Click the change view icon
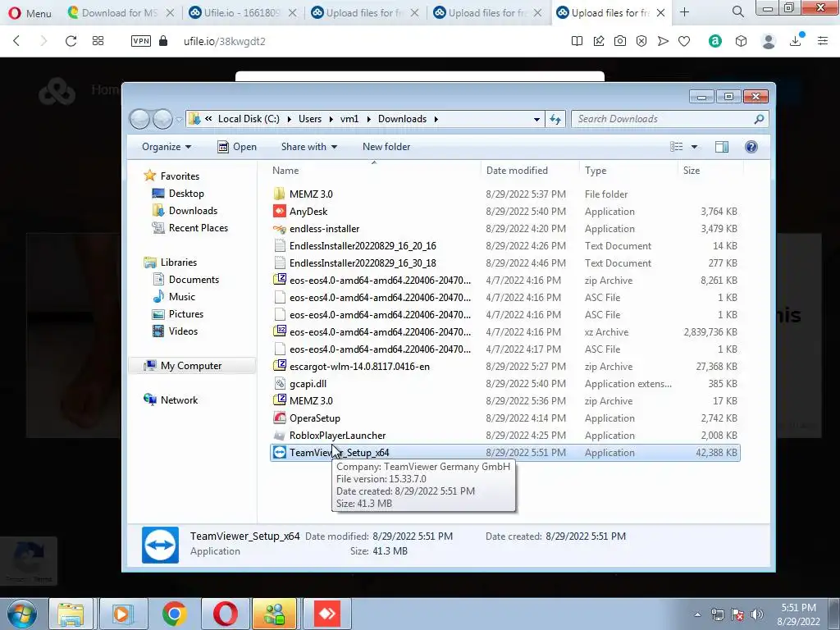This screenshot has width=840, height=630. coord(677,147)
